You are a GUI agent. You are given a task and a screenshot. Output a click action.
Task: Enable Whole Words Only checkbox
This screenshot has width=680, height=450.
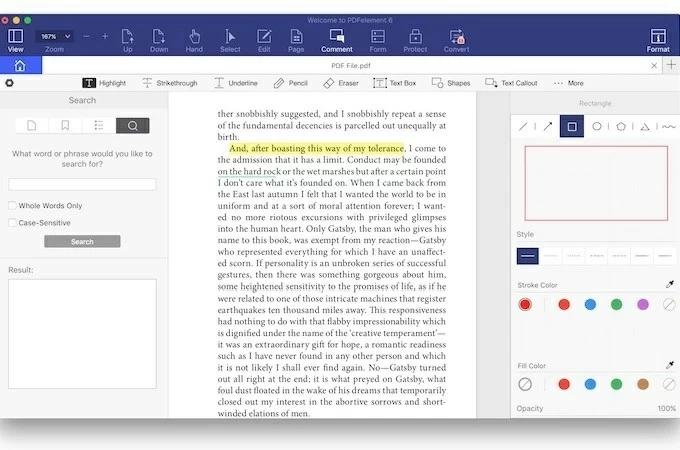pos(12,205)
